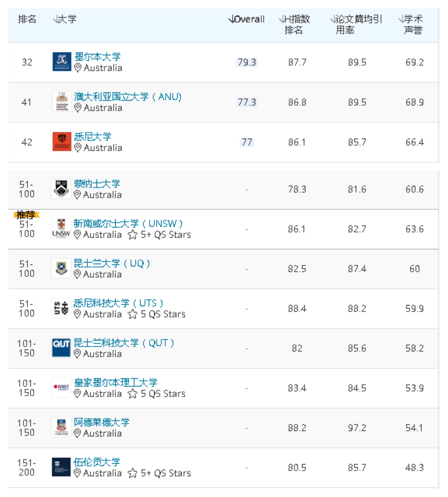Click the University of Adelaide crest logo
The width and height of the screenshot is (448, 497).
coord(61,427)
